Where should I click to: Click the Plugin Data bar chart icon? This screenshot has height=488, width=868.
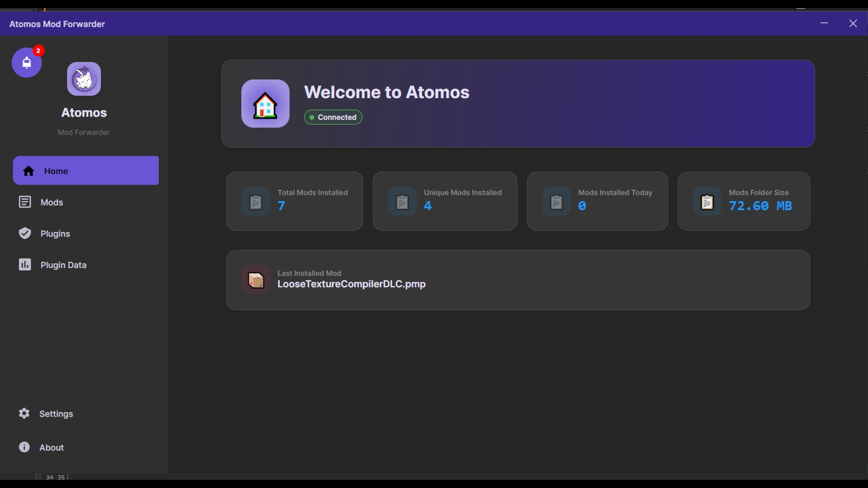click(x=25, y=264)
